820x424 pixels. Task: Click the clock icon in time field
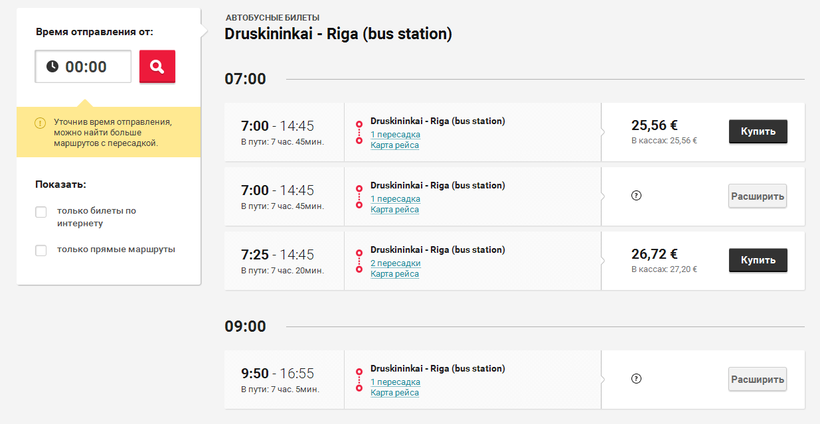[x=52, y=67]
